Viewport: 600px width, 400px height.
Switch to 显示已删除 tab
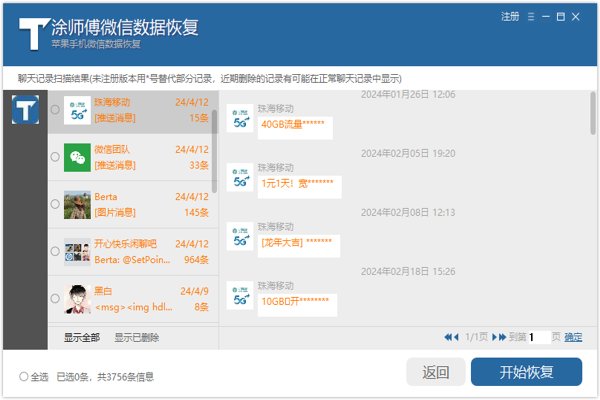coord(136,337)
